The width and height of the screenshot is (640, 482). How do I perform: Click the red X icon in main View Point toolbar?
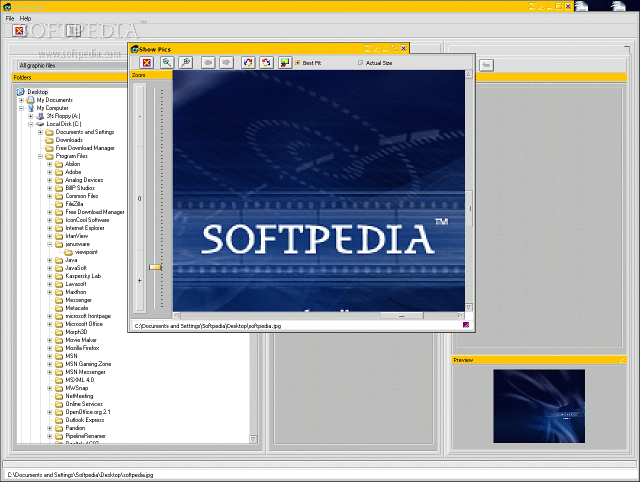click(19, 31)
